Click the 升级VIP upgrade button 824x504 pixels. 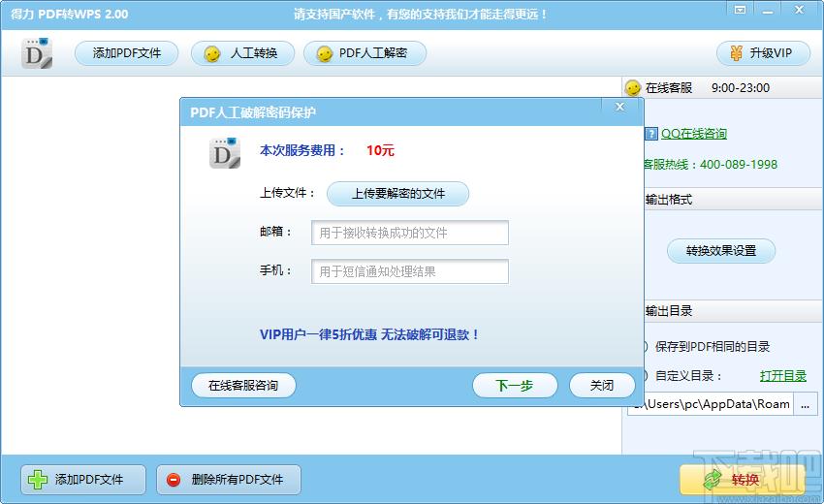(763, 53)
